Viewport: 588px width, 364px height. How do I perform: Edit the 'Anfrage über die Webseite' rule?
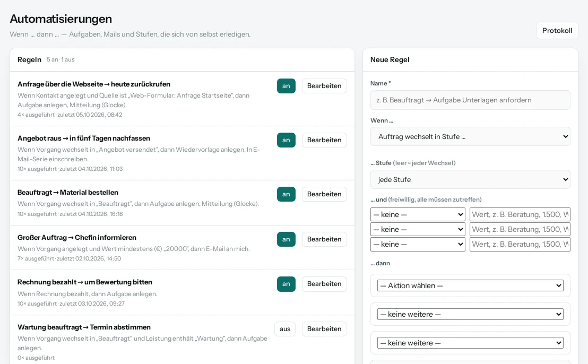point(324,86)
